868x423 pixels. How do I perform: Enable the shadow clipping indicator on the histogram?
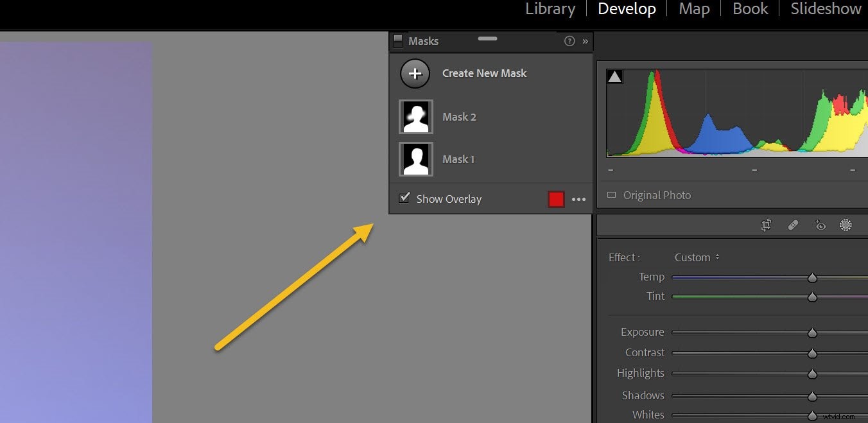click(614, 76)
